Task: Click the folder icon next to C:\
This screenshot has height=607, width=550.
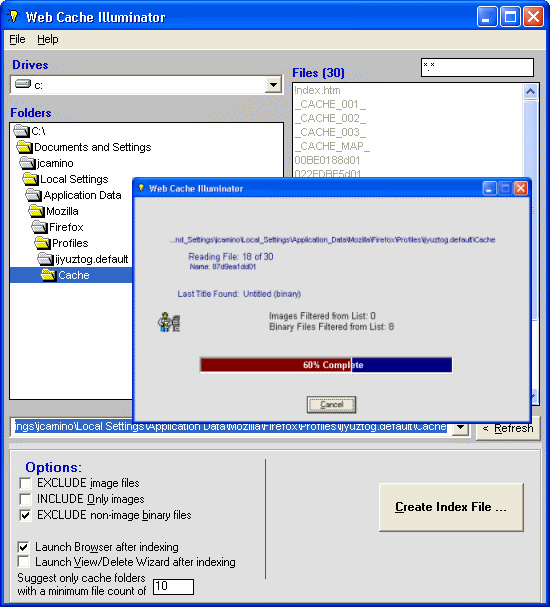Action: (21, 131)
